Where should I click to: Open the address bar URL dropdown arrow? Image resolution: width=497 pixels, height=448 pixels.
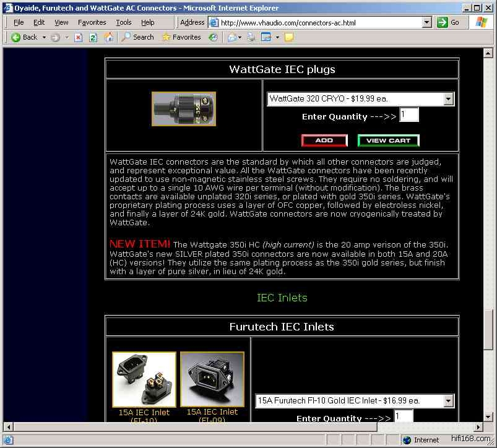coord(426,22)
